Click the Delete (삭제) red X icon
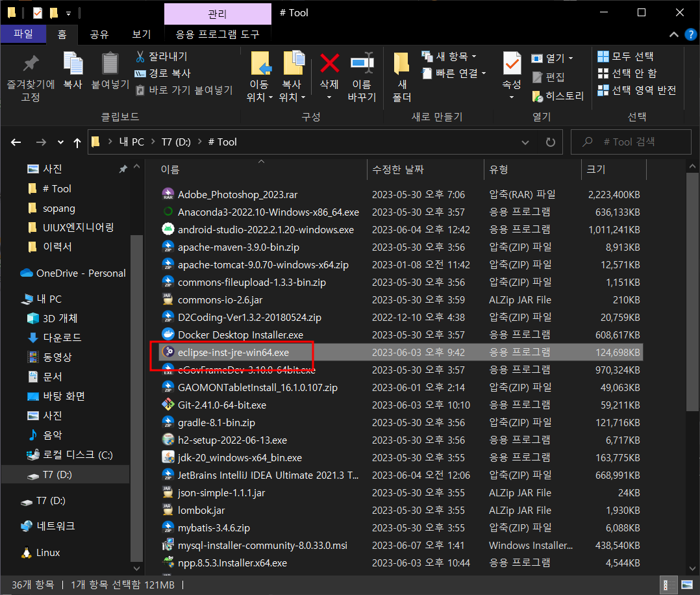700x595 pixels. 329,64
